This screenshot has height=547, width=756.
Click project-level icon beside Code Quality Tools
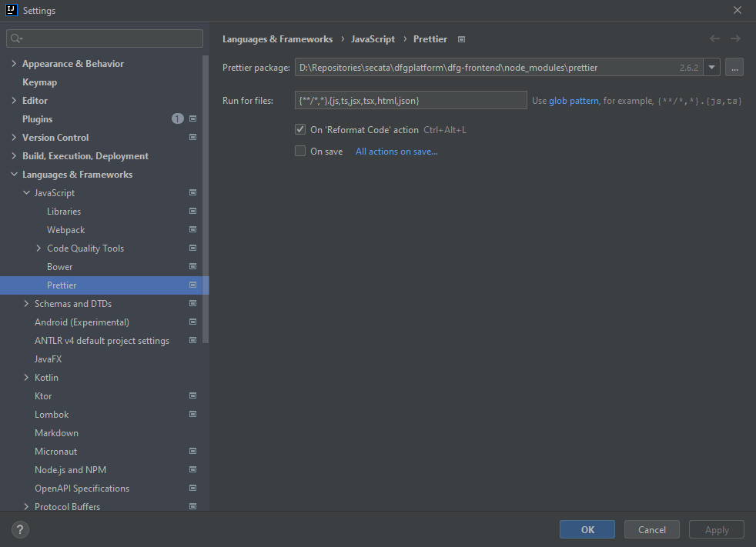point(193,248)
